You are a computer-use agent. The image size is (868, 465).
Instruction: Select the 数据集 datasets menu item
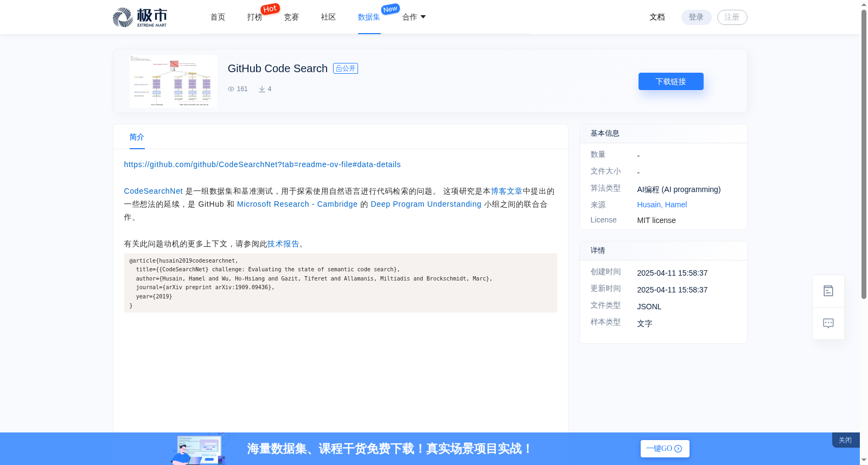tap(369, 17)
